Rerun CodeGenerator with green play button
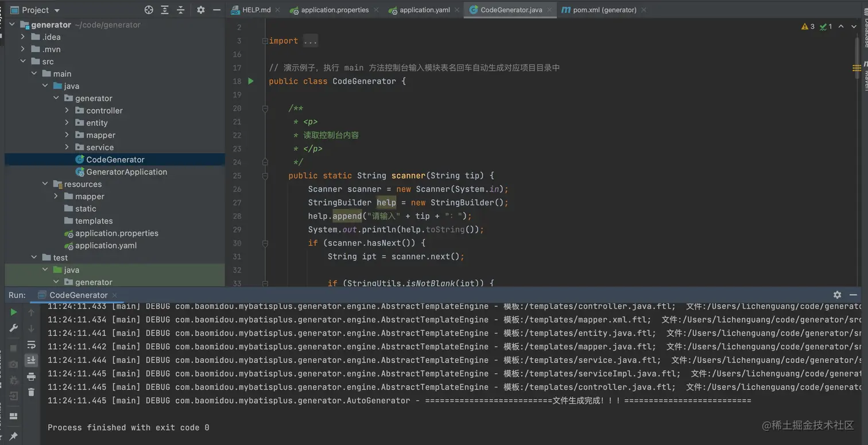 [14, 312]
